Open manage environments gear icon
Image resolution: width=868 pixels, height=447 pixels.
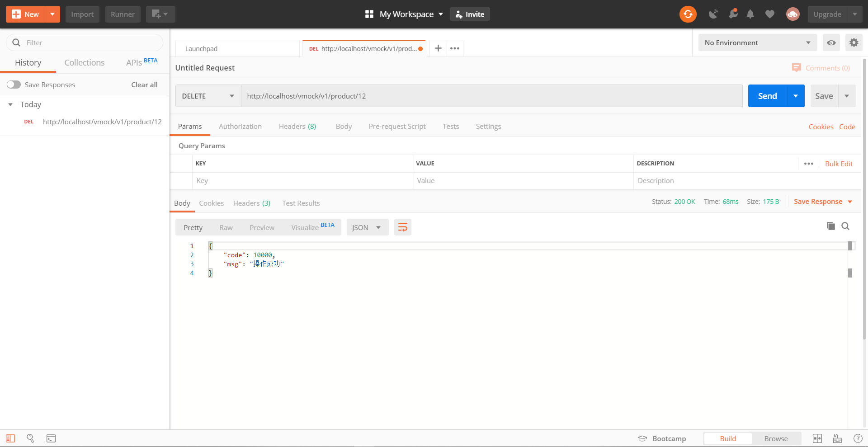854,43
